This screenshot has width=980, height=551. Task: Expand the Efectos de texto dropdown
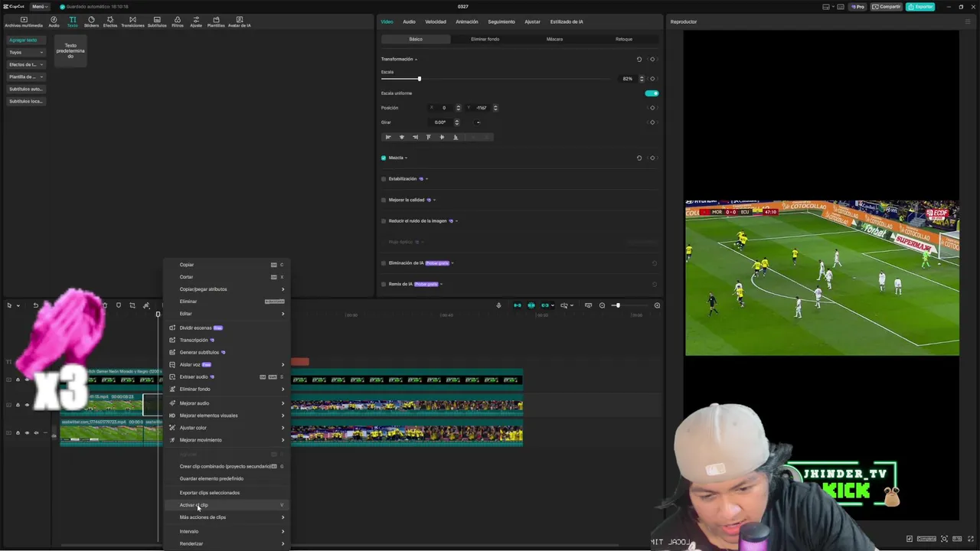26,64
